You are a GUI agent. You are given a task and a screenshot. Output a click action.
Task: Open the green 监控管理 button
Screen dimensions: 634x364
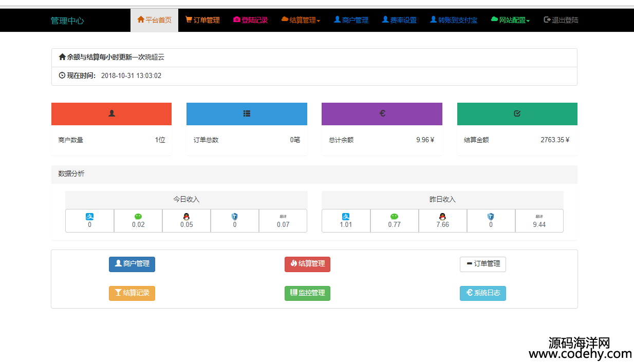307,293
